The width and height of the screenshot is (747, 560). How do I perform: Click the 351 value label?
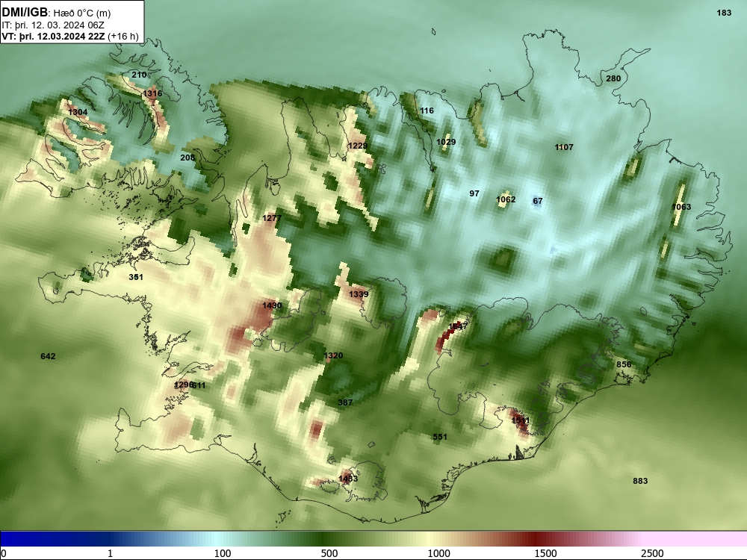coord(136,277)
